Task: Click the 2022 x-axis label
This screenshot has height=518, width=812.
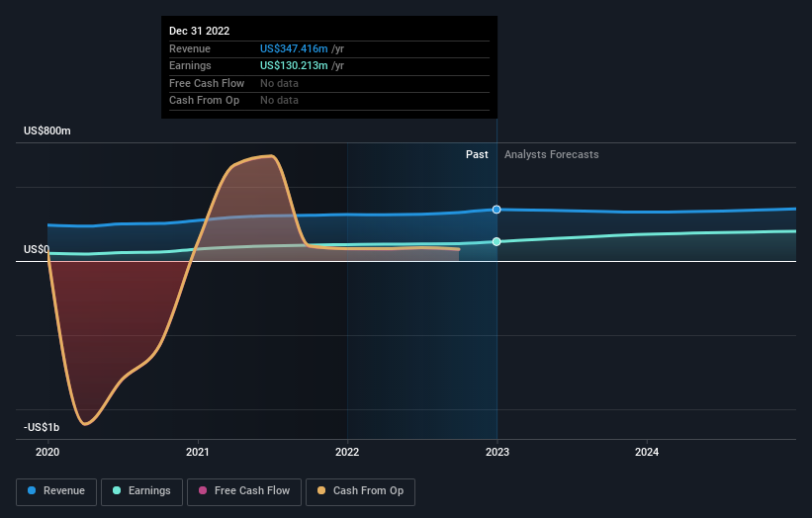Action: (x=347, y=453)
